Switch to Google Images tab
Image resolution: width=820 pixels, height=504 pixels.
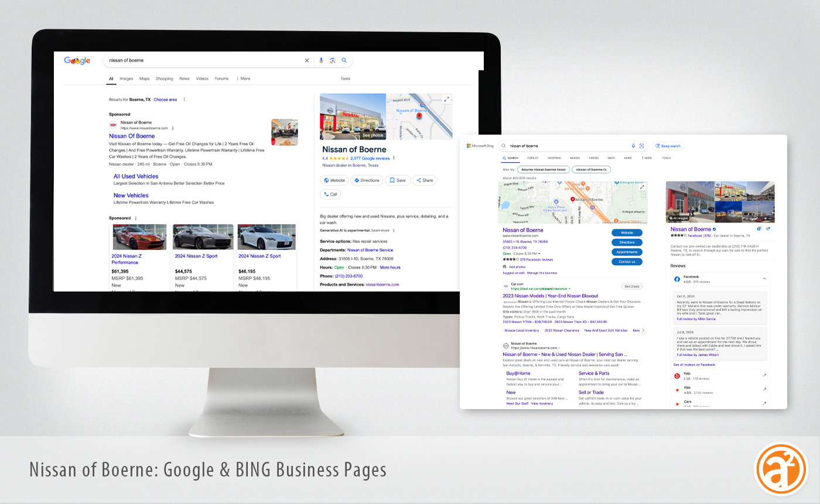127,78
